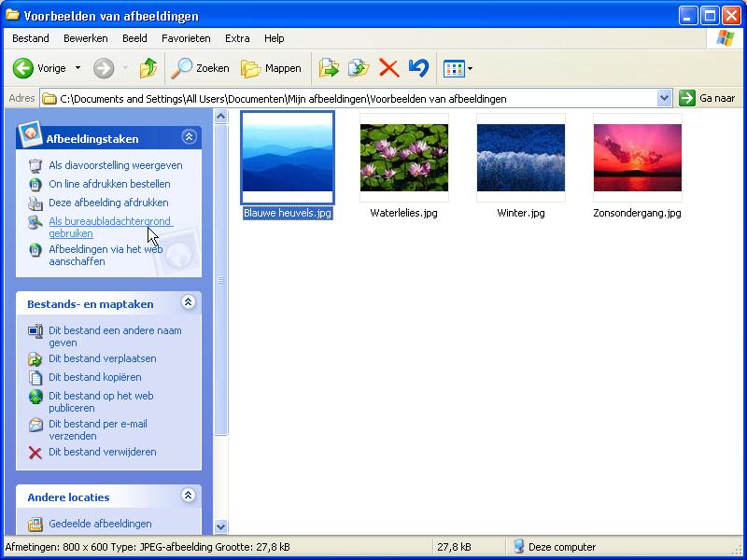Viewport: 747px width, 560px height.
Task: Collapse the Afbeeldingstaken panel chevron
Action: [x=190, y=135]
